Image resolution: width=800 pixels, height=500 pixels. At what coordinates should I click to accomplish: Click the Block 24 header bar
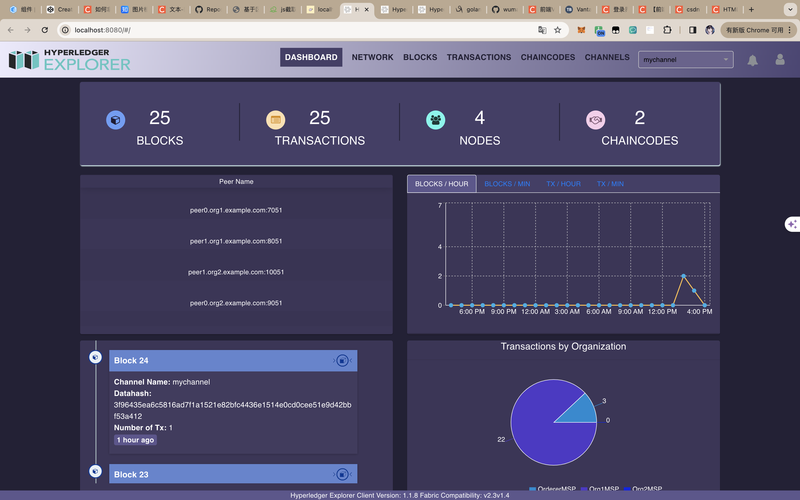[x=233, y=361]
